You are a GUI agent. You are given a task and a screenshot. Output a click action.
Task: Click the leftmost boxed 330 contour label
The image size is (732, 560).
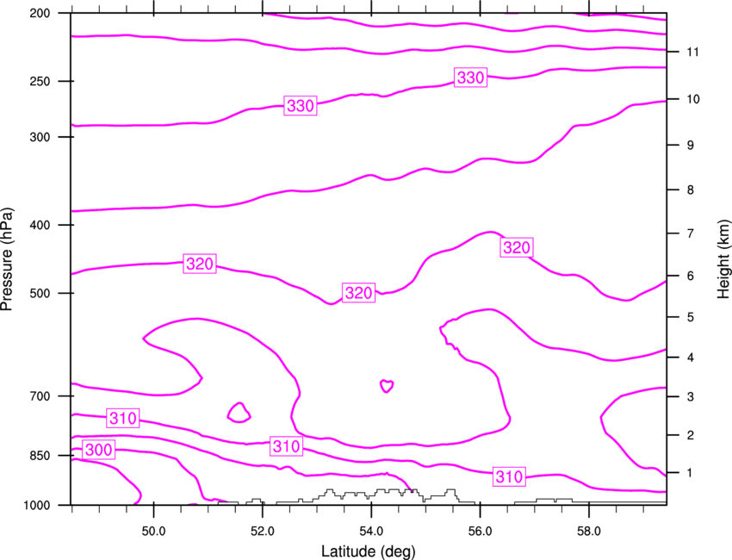(x=301, y=106)
